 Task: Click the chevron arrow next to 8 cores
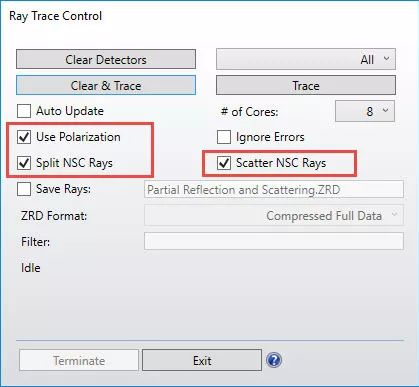coord(385,110)
